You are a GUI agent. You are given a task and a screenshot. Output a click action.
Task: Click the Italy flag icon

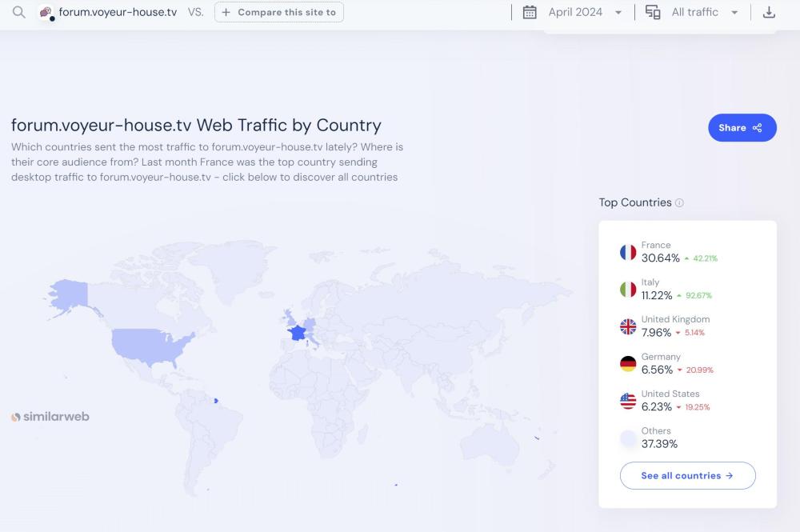tap(628, 290)
